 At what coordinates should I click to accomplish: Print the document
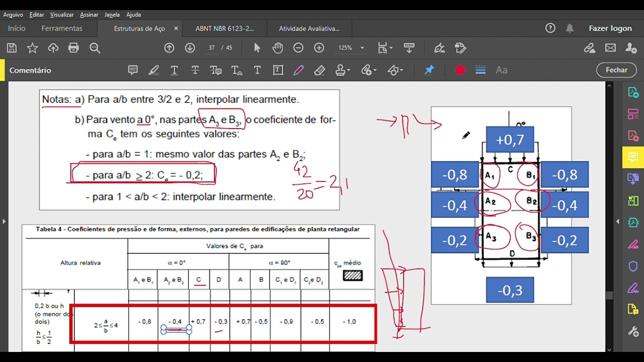tap(73, 48)
